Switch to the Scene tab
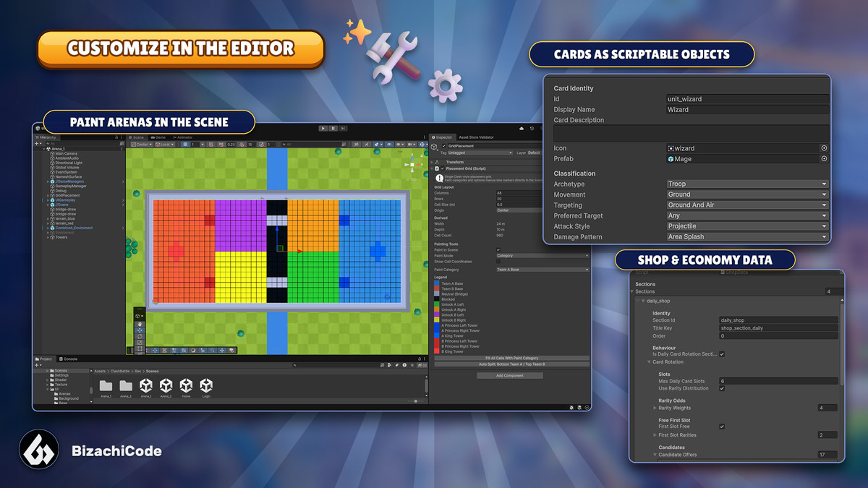Image resolution: width=868 pixels, height=488 pixels. [x=137, y=137]
